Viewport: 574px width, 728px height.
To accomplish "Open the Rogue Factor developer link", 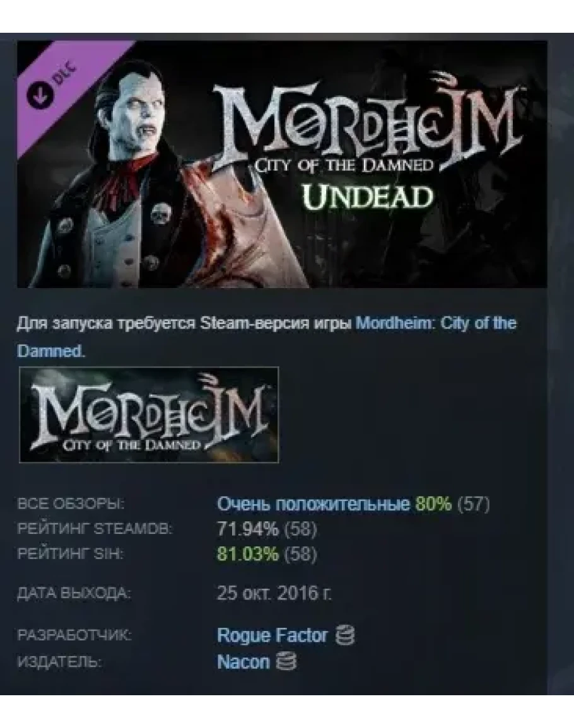I will point(272,635).
